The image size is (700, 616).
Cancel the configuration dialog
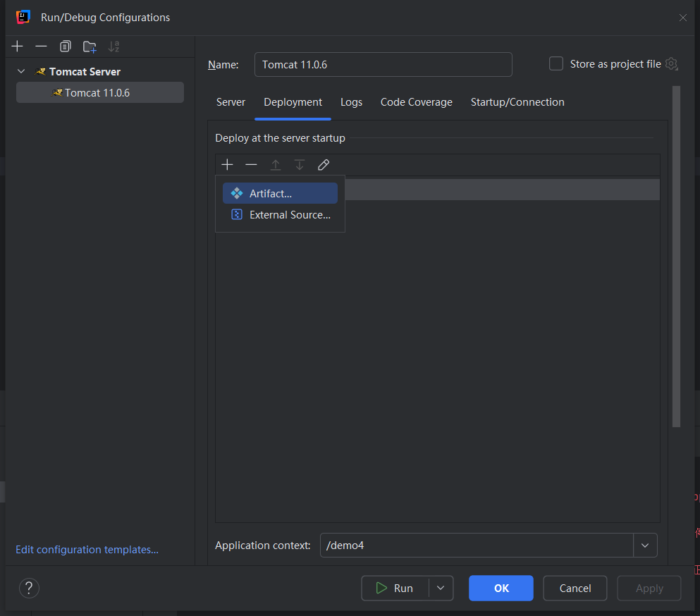pos(575,588)
